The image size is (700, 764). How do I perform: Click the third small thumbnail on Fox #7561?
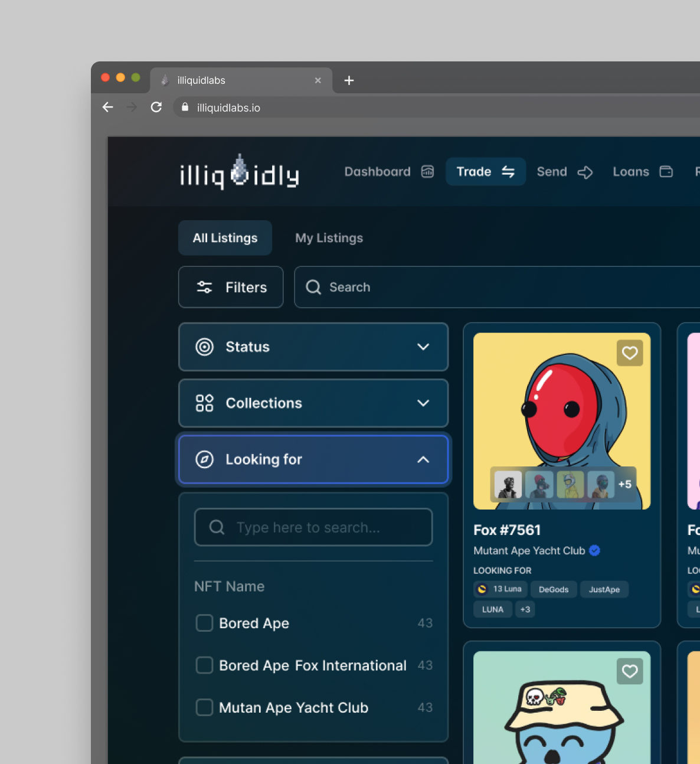tap(570, 484)
